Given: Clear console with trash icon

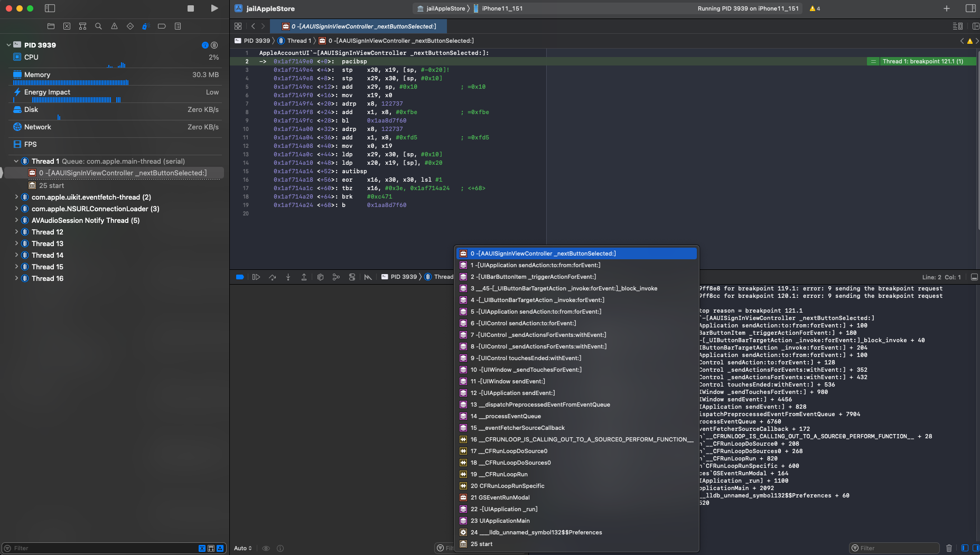Looking at the screenshot, I should click(949, 548).
